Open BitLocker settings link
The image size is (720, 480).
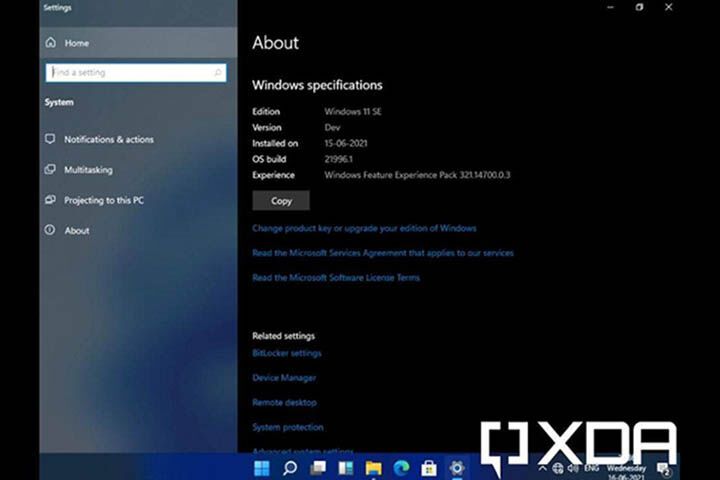click(287, 353)
